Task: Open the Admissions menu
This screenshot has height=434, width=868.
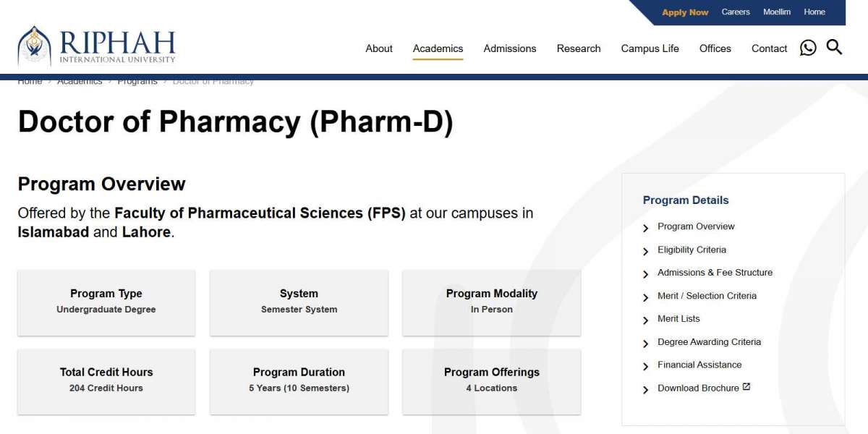Action: (510, 48)
